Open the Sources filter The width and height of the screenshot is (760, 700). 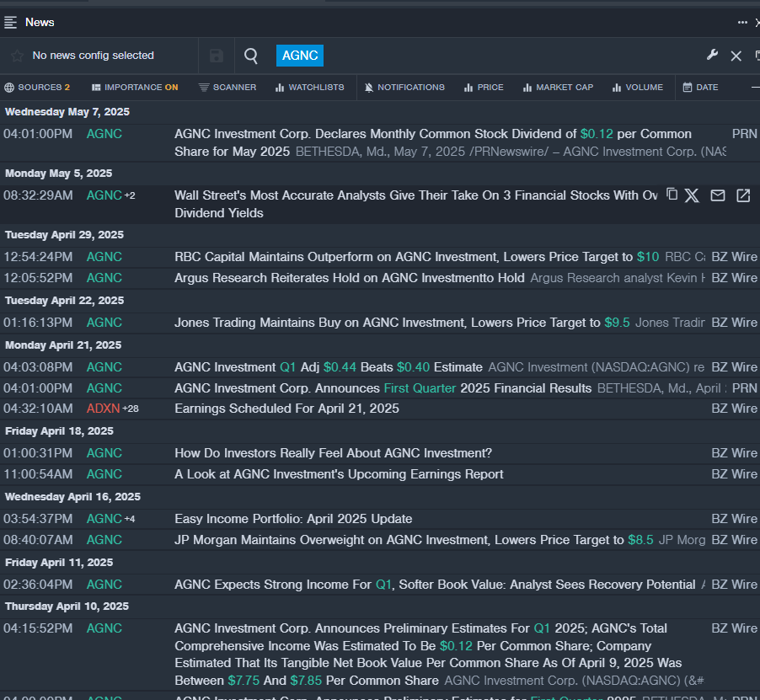[37, 88]
